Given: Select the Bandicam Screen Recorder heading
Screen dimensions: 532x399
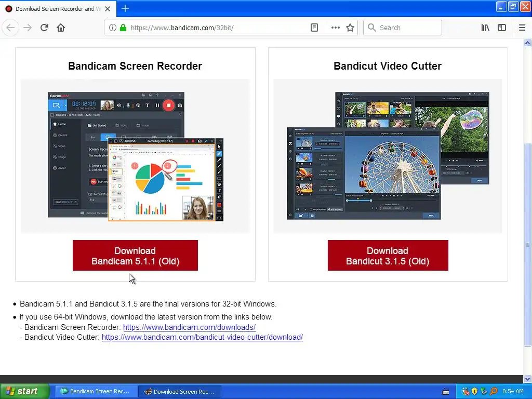Looking at the screenshot, I should point(135,66).
